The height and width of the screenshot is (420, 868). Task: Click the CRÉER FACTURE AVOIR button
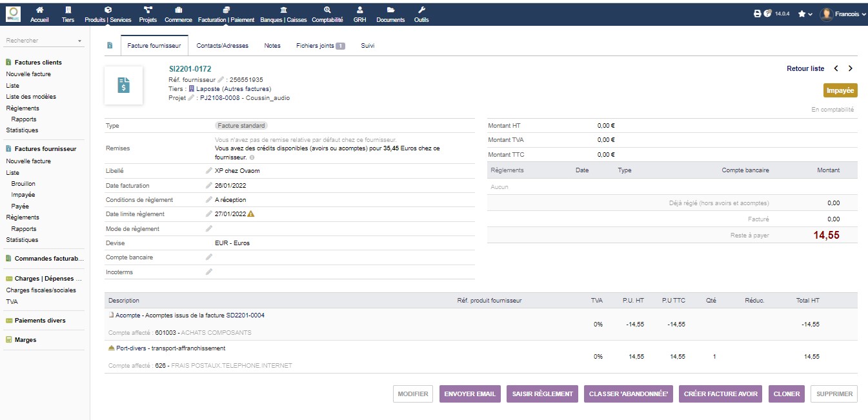coord(721,394)
